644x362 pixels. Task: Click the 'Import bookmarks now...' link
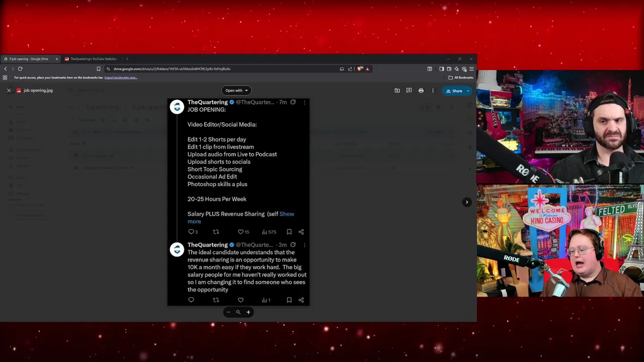coord(121,77)
